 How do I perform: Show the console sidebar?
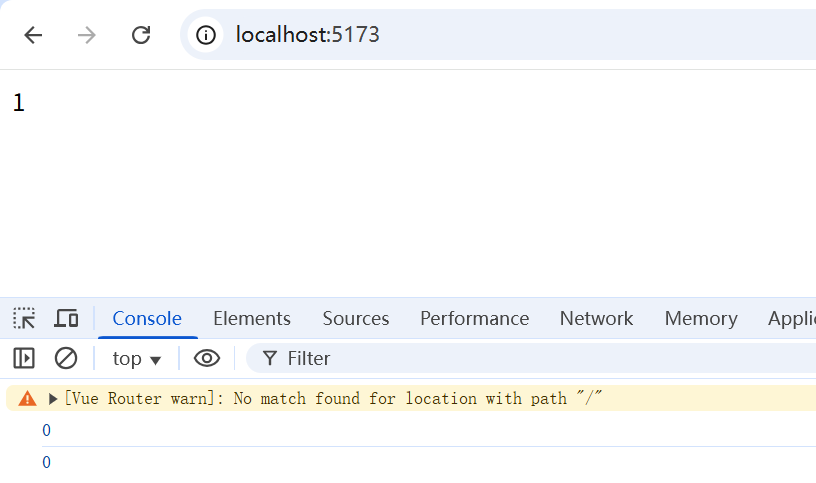24,358
